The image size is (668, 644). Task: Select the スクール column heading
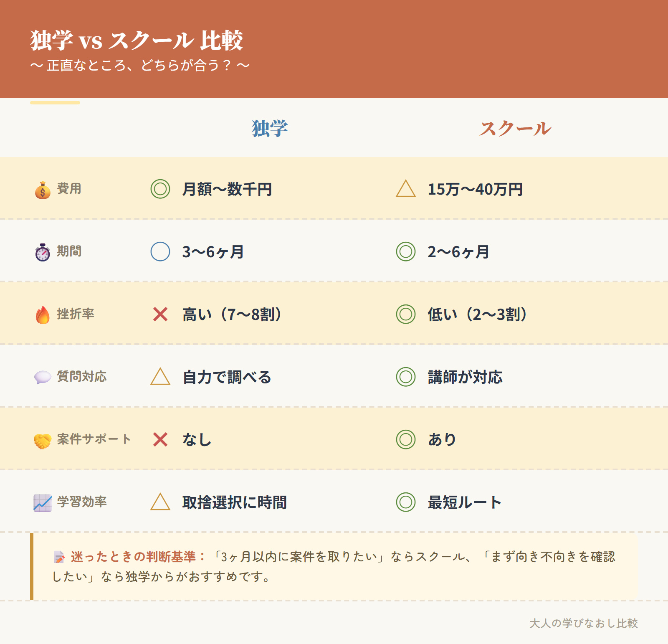[515, 128]
